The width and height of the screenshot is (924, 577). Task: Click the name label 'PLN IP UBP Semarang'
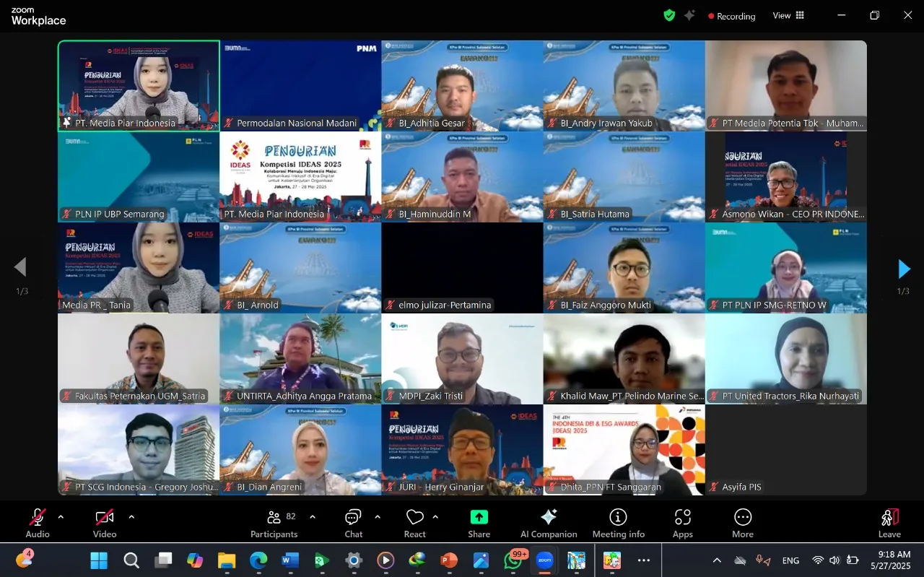pos(120,214)
